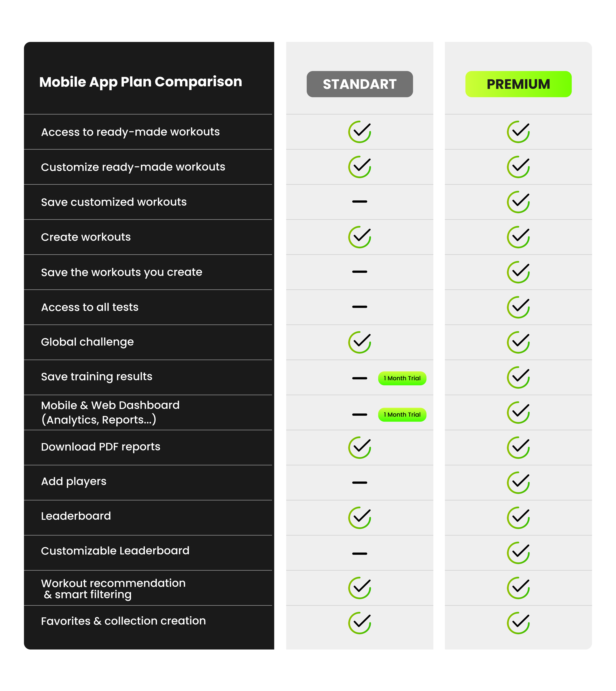This screenshot has width=616, height=691.
Task: Click the Leaderboard feature label
Action: coord(76,516)
